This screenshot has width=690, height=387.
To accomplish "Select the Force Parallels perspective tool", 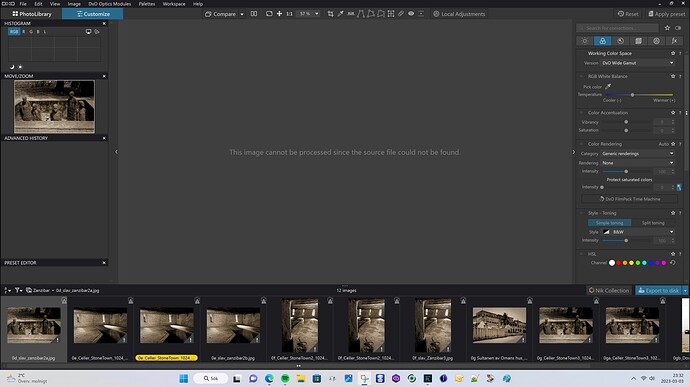I will 361,14.
